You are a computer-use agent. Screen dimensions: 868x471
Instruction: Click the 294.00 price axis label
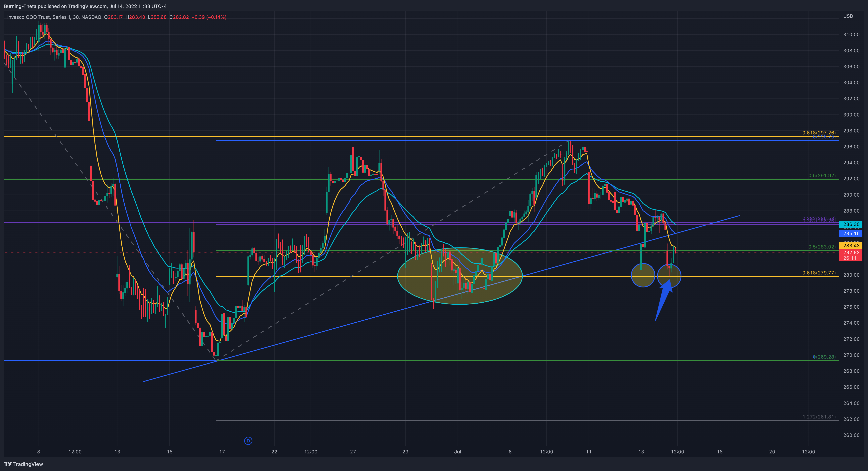pyautogui.click(x=851, y=163)
